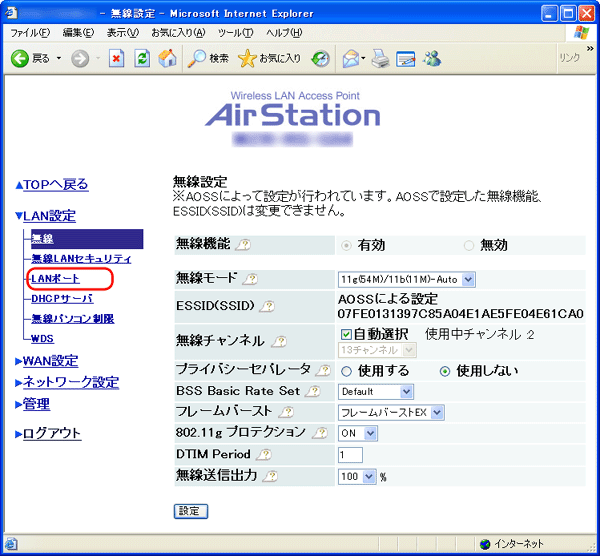The image size is (600, 556).
Task: Open help icon beside 無線モード
Action: [x=250, y=279]
